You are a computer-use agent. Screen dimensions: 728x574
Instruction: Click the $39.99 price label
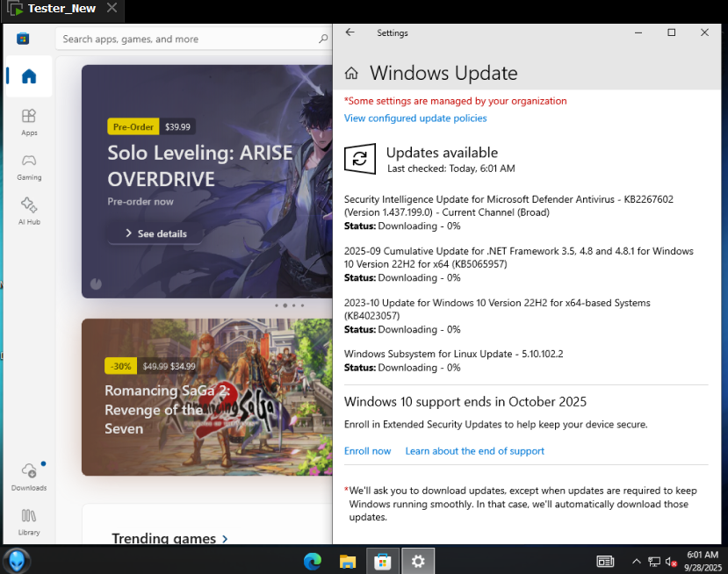(177, 126)
